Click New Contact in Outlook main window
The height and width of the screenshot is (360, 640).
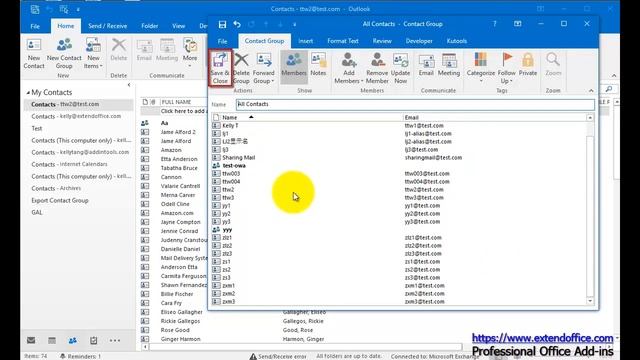pyautogui.click(x=34, y=53)
